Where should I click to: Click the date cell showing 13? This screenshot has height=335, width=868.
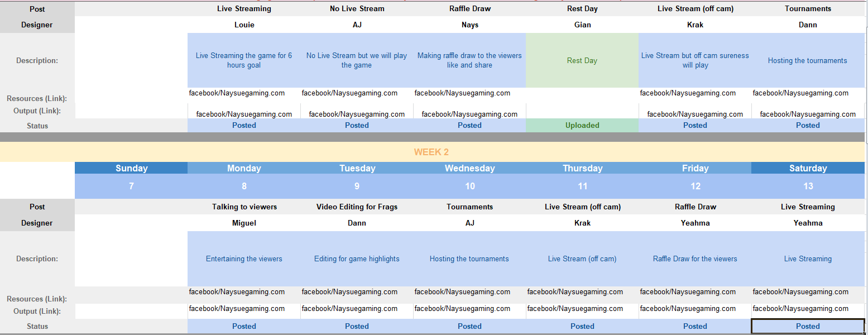(808, 186)
